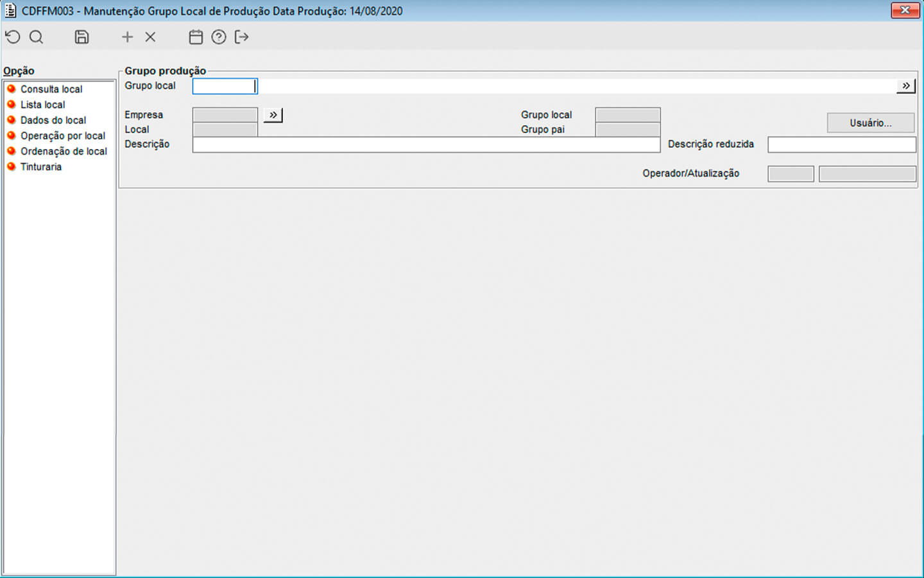The height and width of the screenshot is (578, 924).
Task: Click into the Descrição text field
Action: [425, 144]
